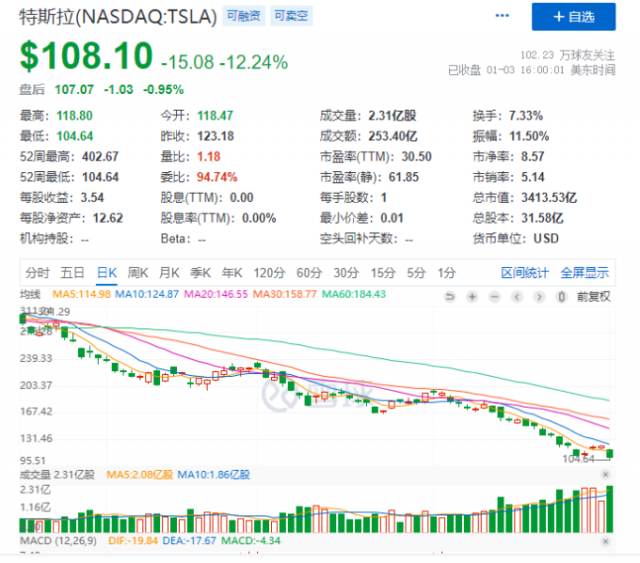The width and height of the screenshot is (640, 563).
Task: Add TSLA to watchlist with 自选 button
Action: 573,17
